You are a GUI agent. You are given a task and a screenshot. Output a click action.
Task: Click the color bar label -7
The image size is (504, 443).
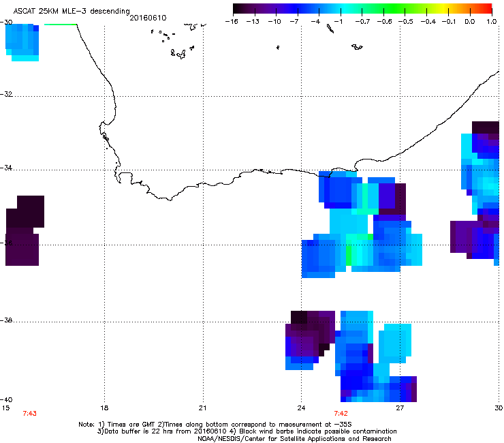pos(294,22)
